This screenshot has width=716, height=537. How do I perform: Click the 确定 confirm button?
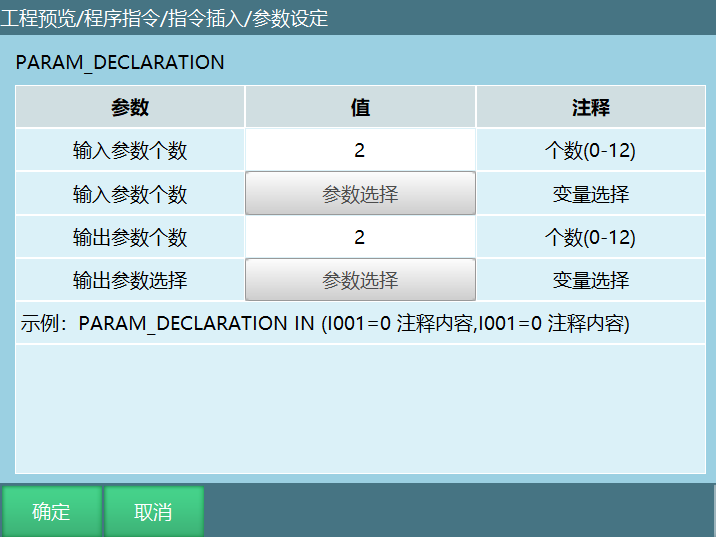point(51,512)
